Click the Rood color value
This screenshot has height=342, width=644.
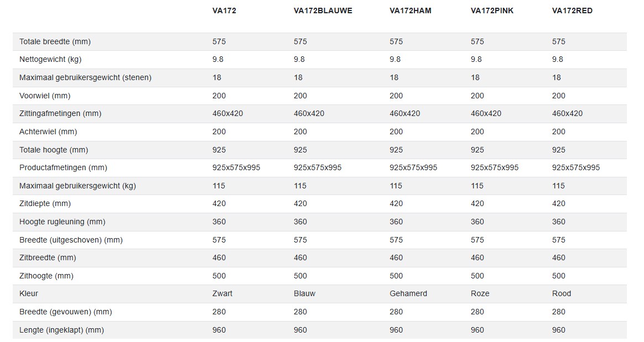562,293
